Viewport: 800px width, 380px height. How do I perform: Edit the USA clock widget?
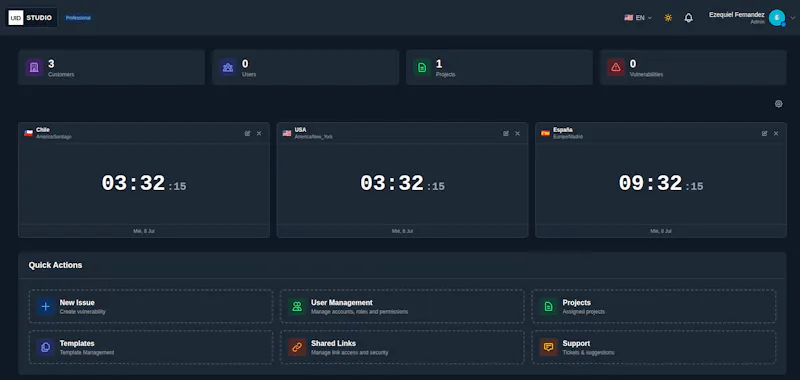[x=506, y=134]
